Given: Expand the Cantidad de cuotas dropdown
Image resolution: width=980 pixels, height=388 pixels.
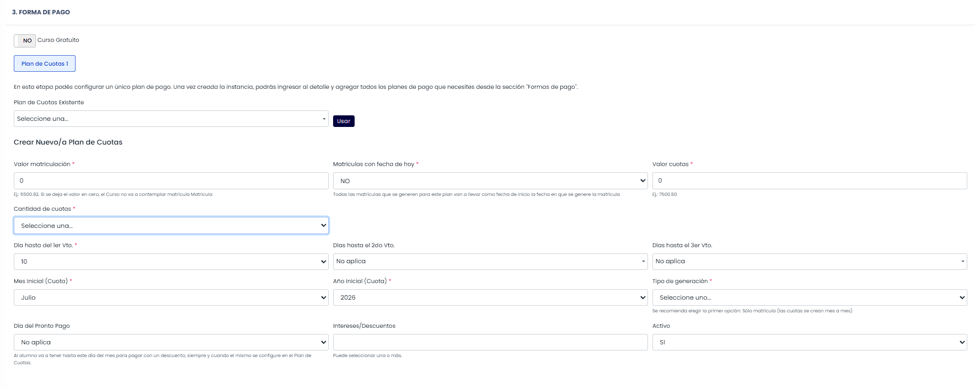Looking at the screenshot, I should [171, 225].
